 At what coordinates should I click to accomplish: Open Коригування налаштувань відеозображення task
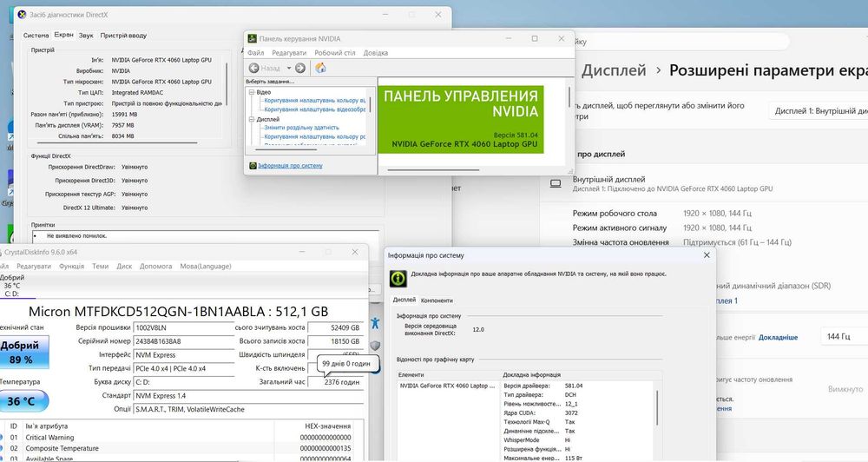coord(314,109)
